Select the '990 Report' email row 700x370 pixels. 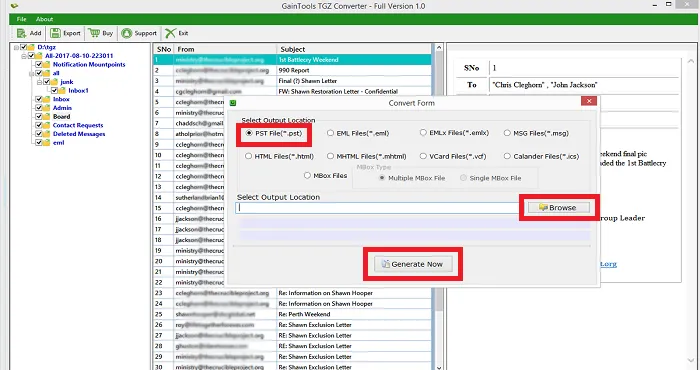293,71
